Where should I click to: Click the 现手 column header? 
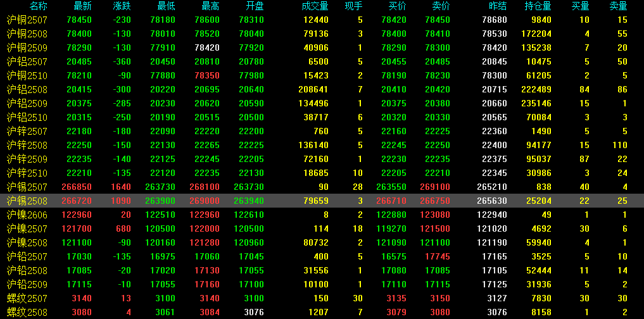click(x=353, y=6)
